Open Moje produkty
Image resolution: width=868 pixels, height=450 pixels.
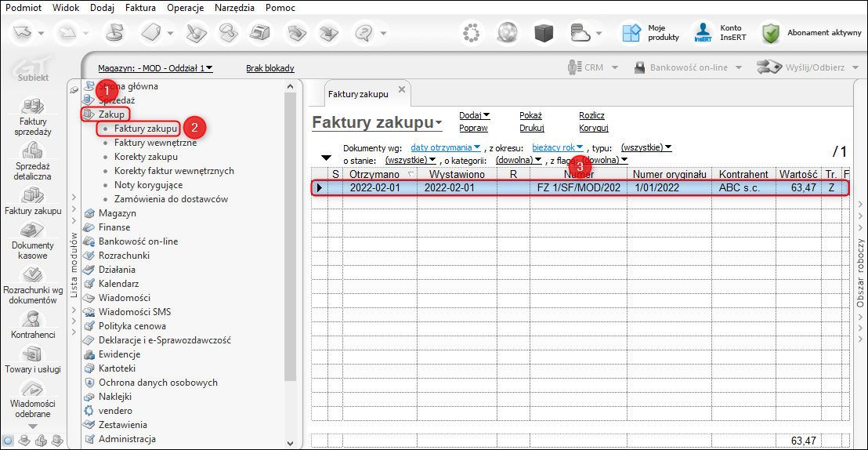[649, 33]
